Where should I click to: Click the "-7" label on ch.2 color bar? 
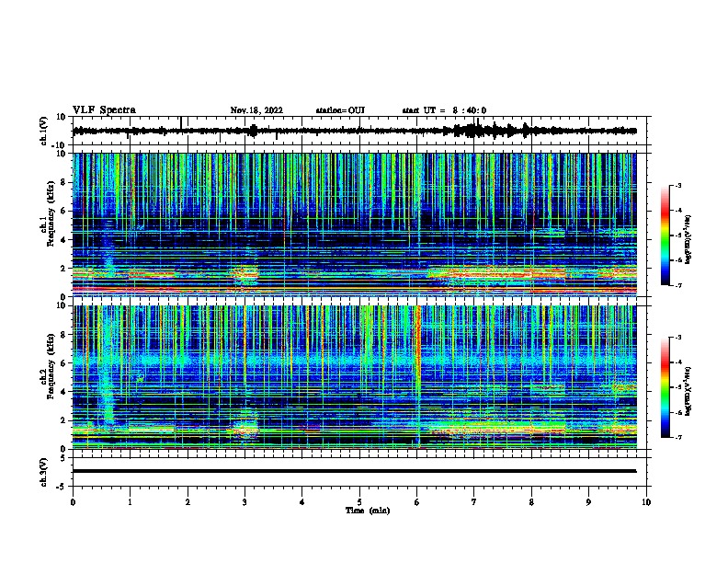tap(677, 438)
